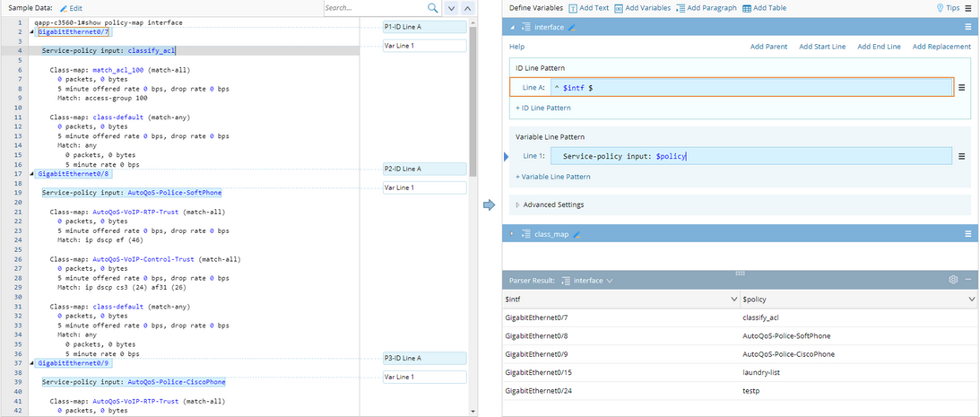Click GigabitEthernet0/9 in the sample data
This screenshot has height=417, width=980.
pyautogui.click(x=74, y=362)
